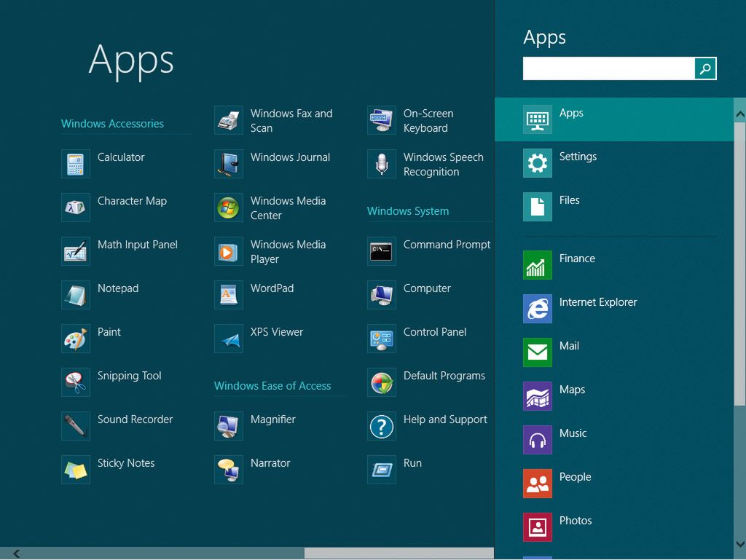
Task: Launch the Narrator icon
Action: pos(229,470)
